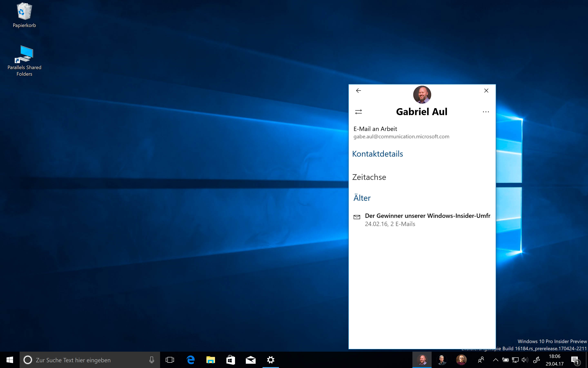Open the three-dot more options menu
Screen dimensions: 588x368
pos(486,112)
